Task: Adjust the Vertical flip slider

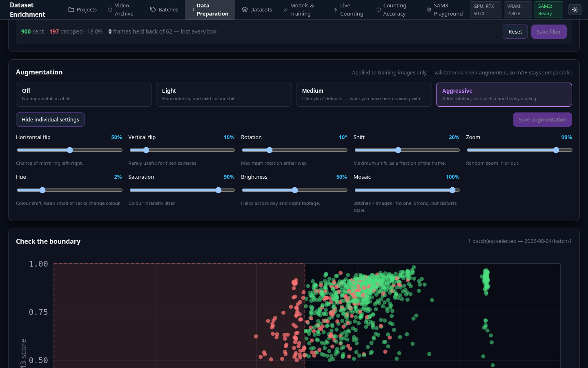Action: pos(182,150)
